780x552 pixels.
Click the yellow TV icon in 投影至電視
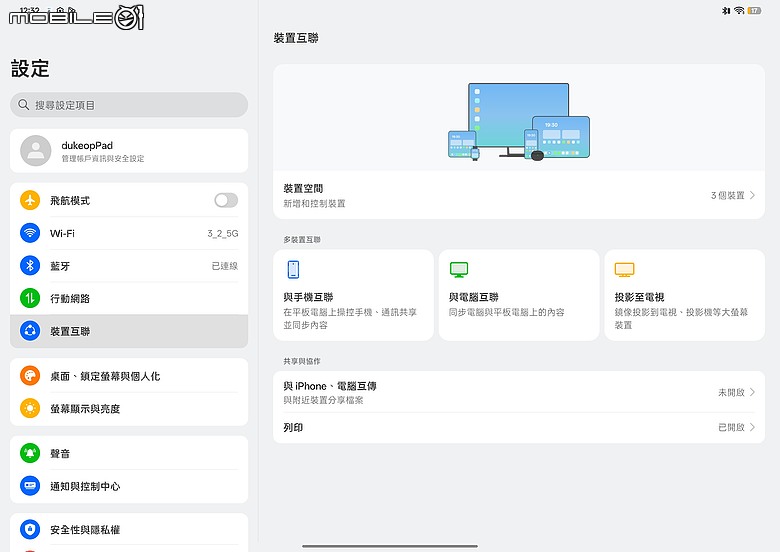coord(624,270)
